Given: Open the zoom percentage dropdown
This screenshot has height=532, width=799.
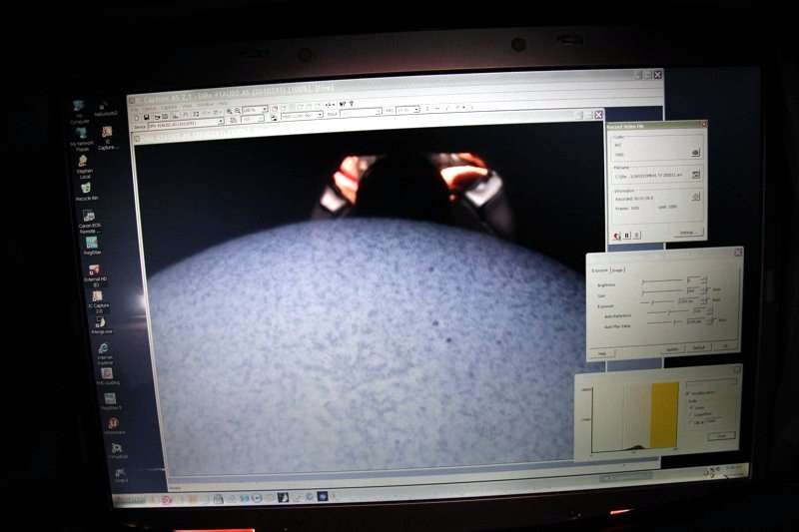Looking at the screenshot, I should pyautogui.click(x=265, y=109).
